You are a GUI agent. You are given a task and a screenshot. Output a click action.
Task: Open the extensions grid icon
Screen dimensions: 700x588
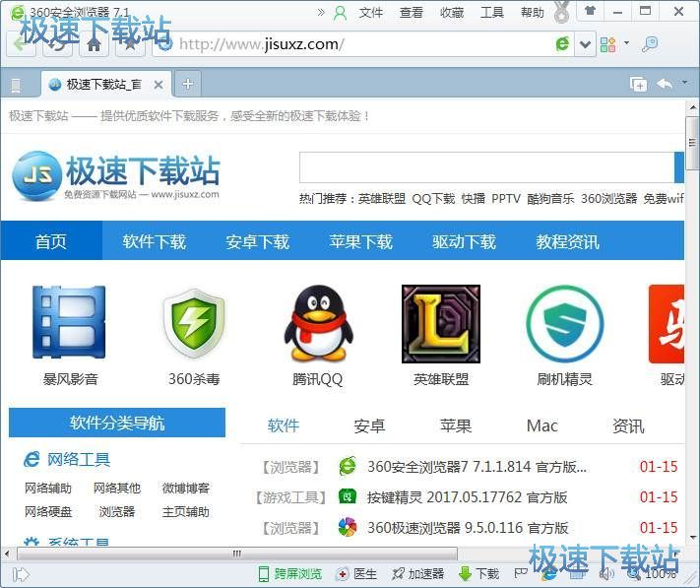click(x=608, y=44)
